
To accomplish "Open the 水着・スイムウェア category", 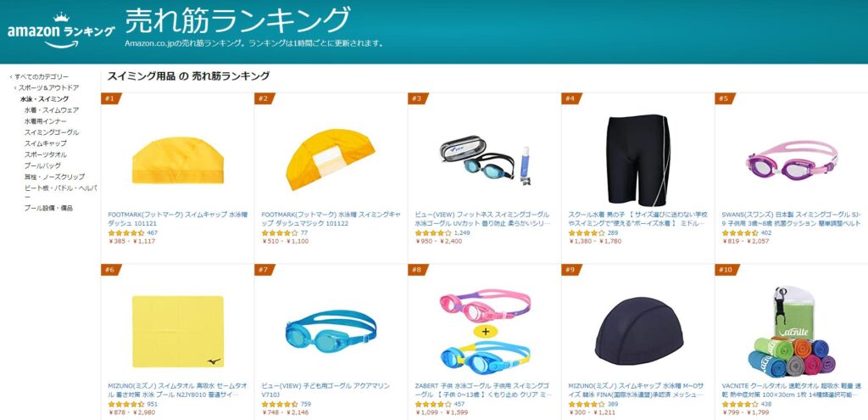I will (52, 109).
